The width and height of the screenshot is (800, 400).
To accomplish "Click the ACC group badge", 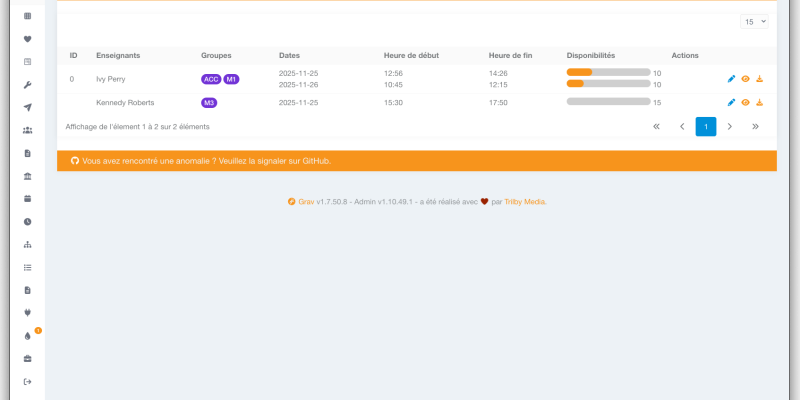I will (211, 79).
